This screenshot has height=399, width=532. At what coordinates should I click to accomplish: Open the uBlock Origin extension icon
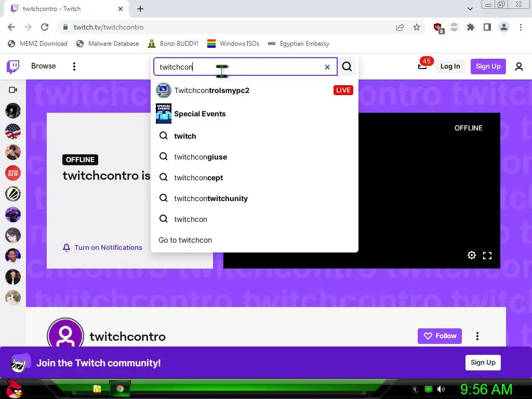click(x=438, y=28)
